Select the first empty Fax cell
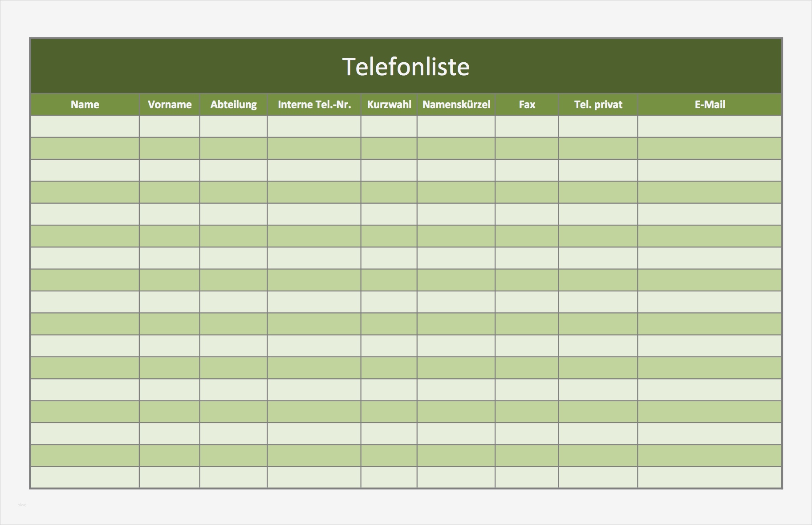812x525 pixels. tap(527, 126)
